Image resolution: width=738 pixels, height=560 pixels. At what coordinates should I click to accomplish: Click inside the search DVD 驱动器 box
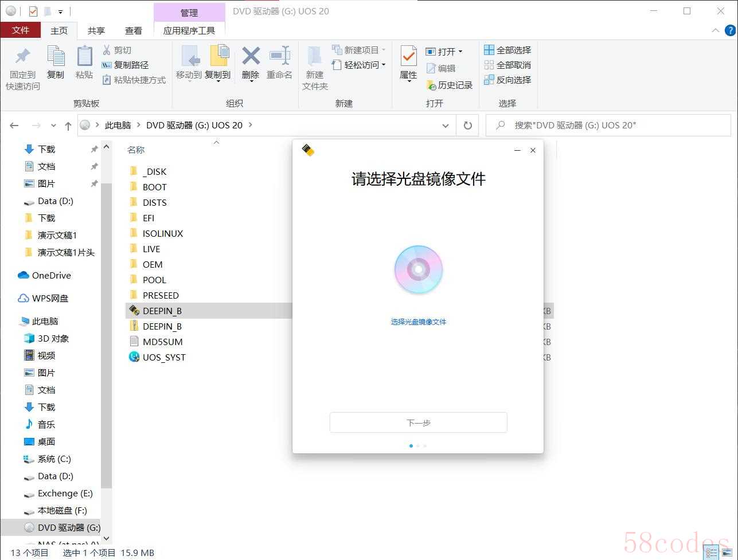(x=608, y=125)
